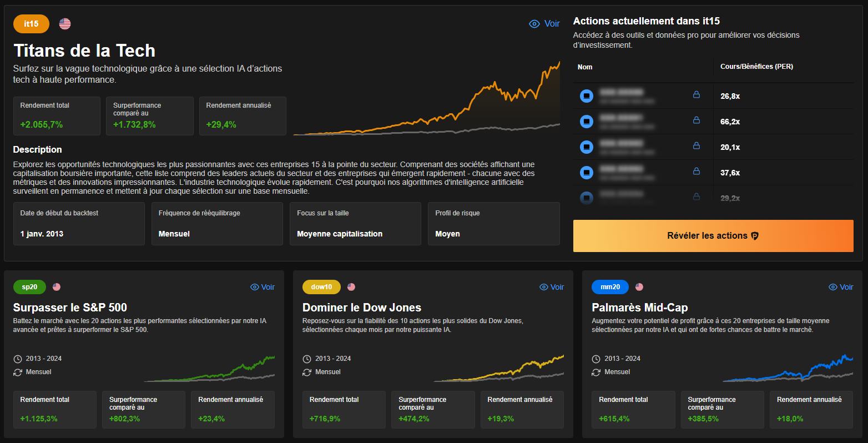Click the +1.732,8% outperformance value
Screen dimensions: 868x443
pyautogui.click(x=134, y=125)
